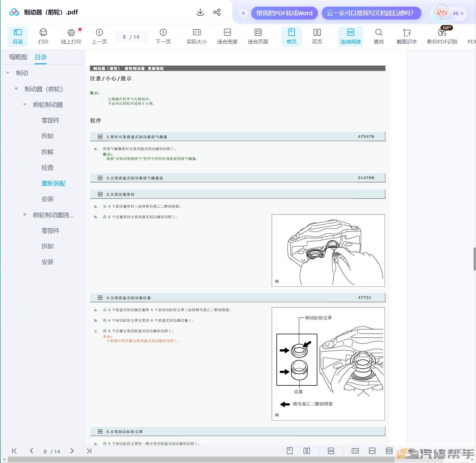This screenshot has width=476, height=463.
Task: Select 适合页面 fit page
Action: click(258, 36)
